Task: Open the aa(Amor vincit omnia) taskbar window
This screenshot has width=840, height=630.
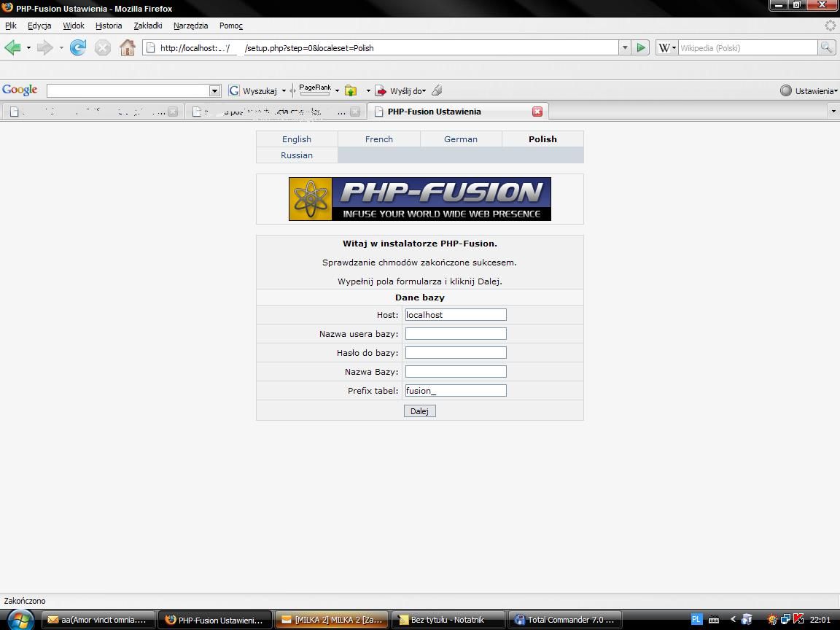Action: [x=98, y=620]
